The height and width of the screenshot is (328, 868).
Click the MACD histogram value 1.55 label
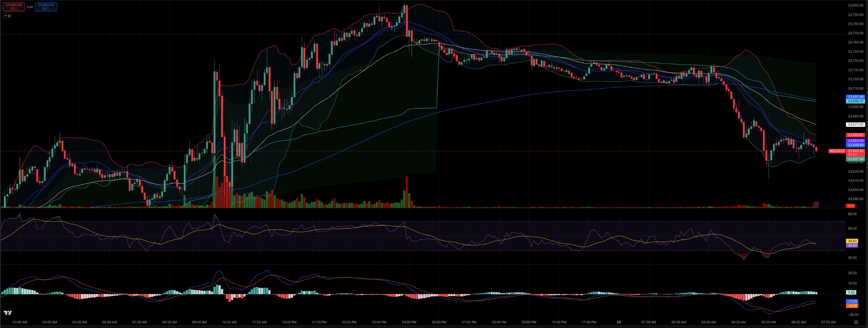click(852, 292)
